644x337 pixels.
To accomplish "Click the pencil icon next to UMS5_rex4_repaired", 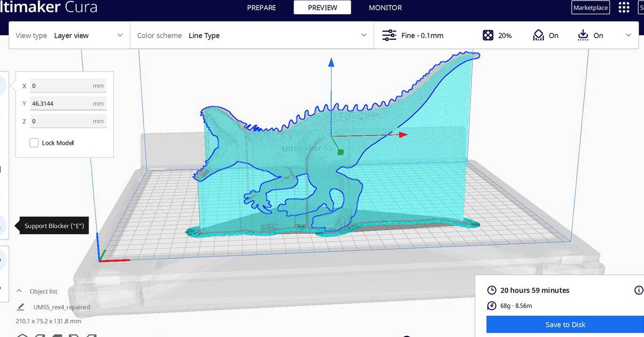I will (21, 307).
